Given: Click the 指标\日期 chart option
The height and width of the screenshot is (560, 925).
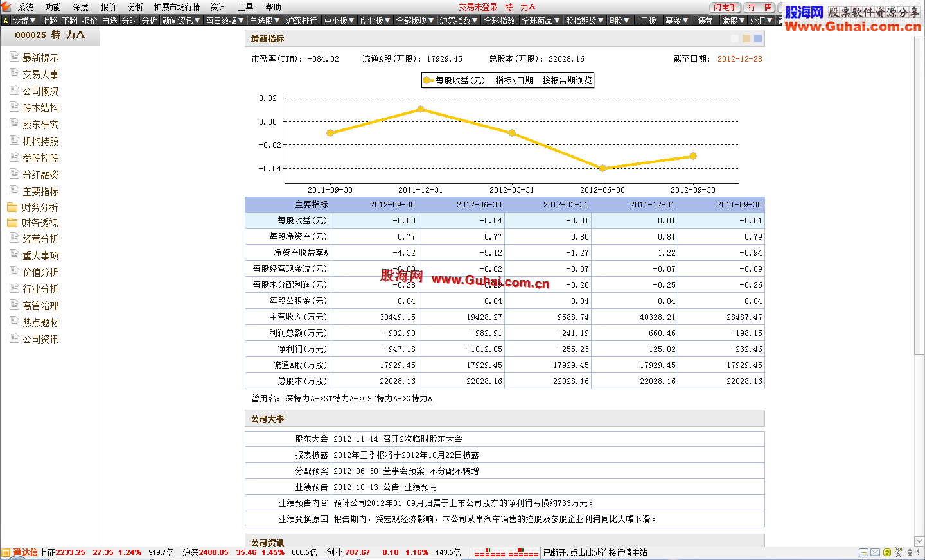Looking at the screenshot, I should click(x=515, y=80).
